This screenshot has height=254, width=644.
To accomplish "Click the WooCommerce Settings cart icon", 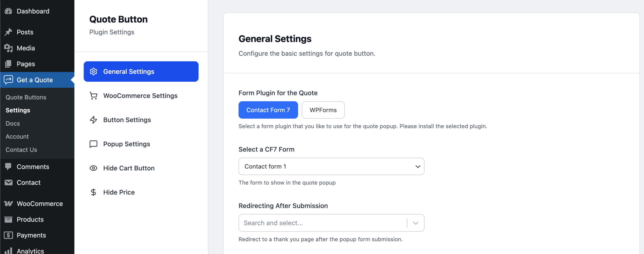I will (x=94, y=96).
